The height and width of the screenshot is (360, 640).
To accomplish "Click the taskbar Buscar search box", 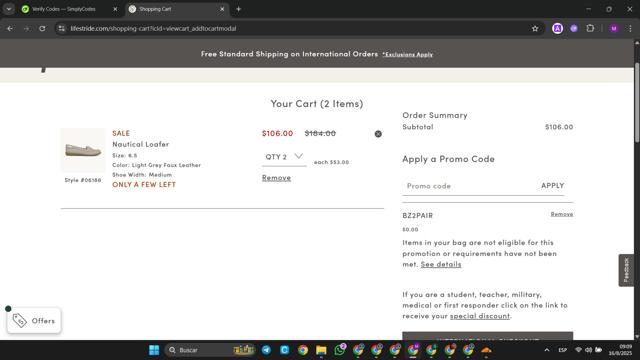I will (x=211, y=350).
